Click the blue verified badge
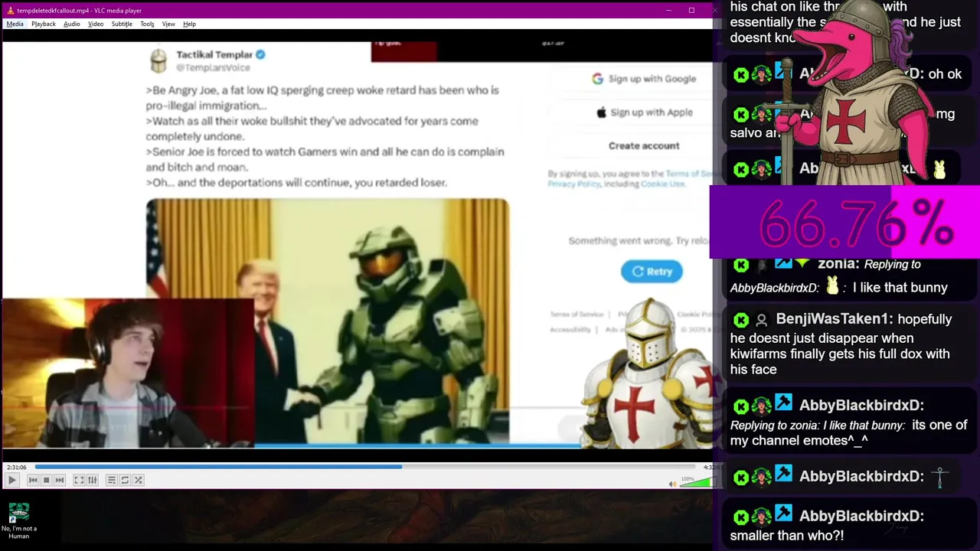This screenshot has width=980, height=551. pos(260,54)
